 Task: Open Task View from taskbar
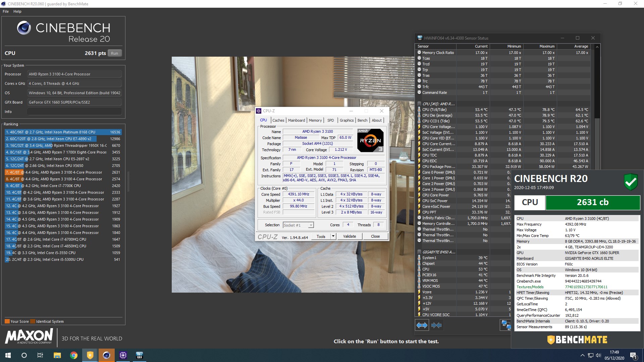[40, 355]
